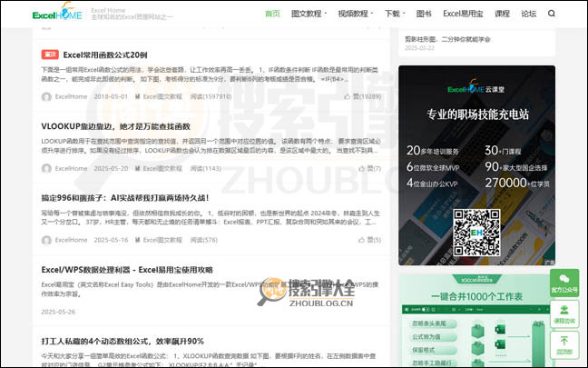This screenshot has width=588, height=368.
Task: Click ExcelHome author name dated 2025-05-20
Action: pos(71,168)
